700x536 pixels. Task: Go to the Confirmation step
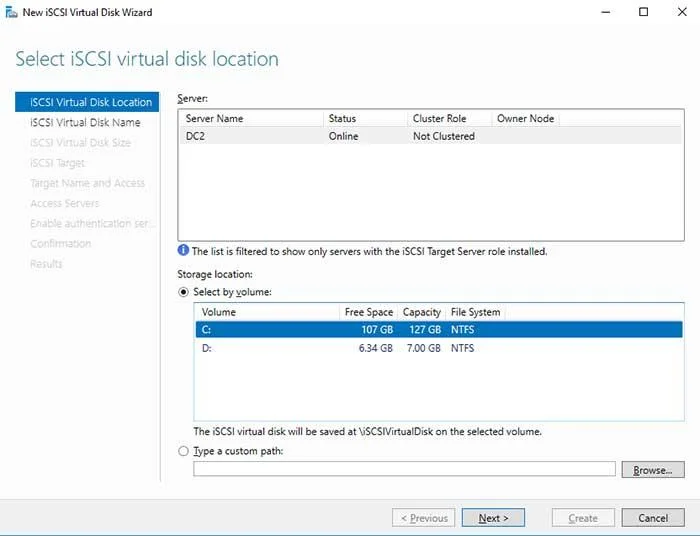(x=61, y=244)
